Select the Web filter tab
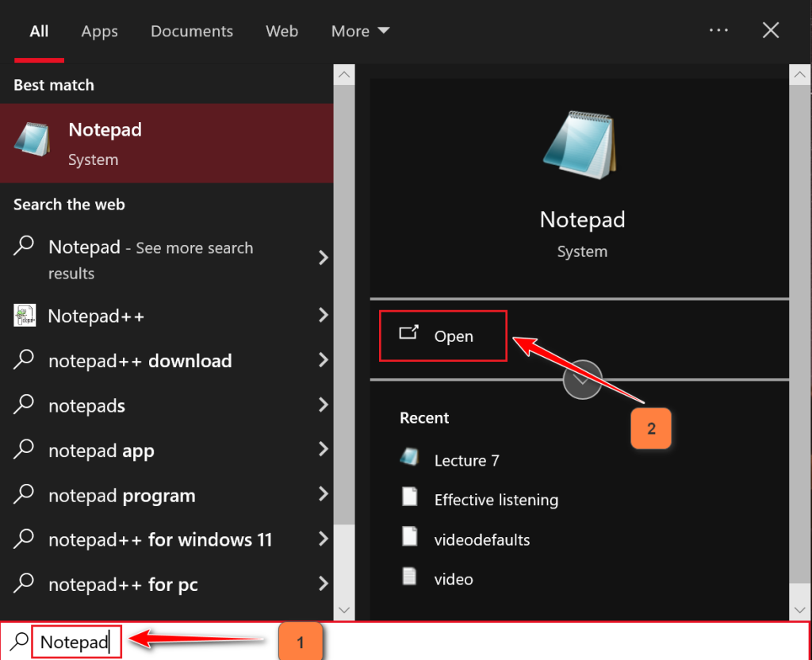The image size is (812, 660). [x=282, y=32]
